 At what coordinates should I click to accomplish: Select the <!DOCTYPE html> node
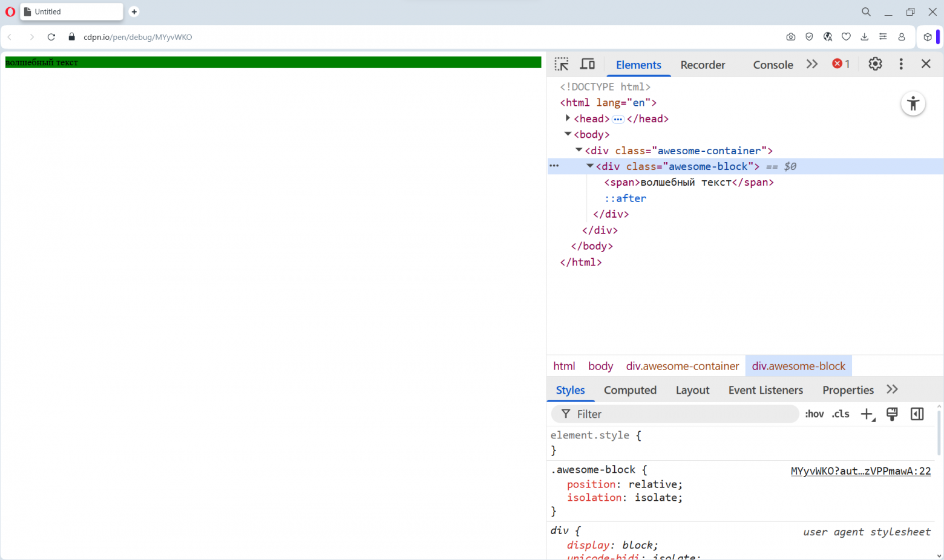coord(605,87)
